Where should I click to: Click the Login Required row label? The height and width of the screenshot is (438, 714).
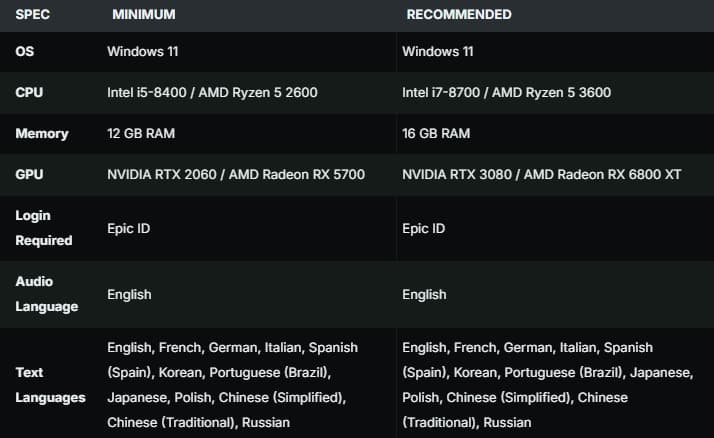(x=43, y=228)
